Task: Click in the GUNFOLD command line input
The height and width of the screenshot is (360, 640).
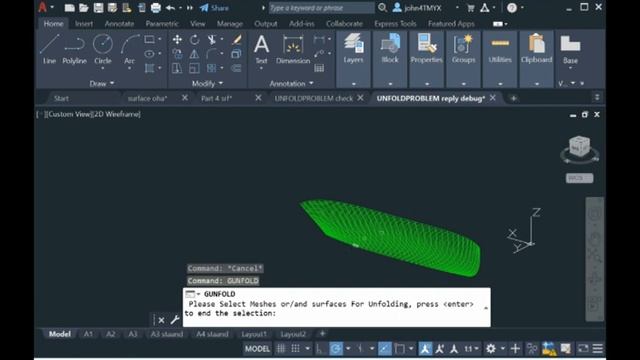Action: coord(336,309)
